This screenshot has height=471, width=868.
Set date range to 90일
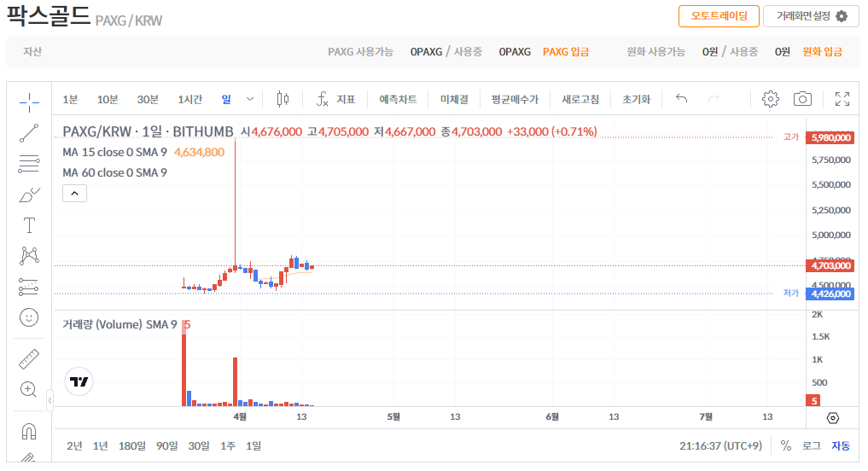pos(166,446)
